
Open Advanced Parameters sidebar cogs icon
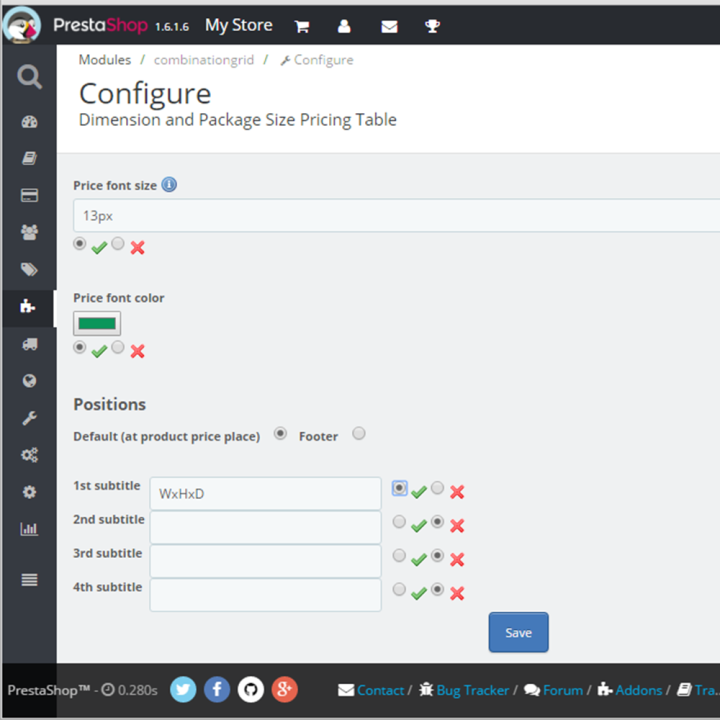point(29,455)
